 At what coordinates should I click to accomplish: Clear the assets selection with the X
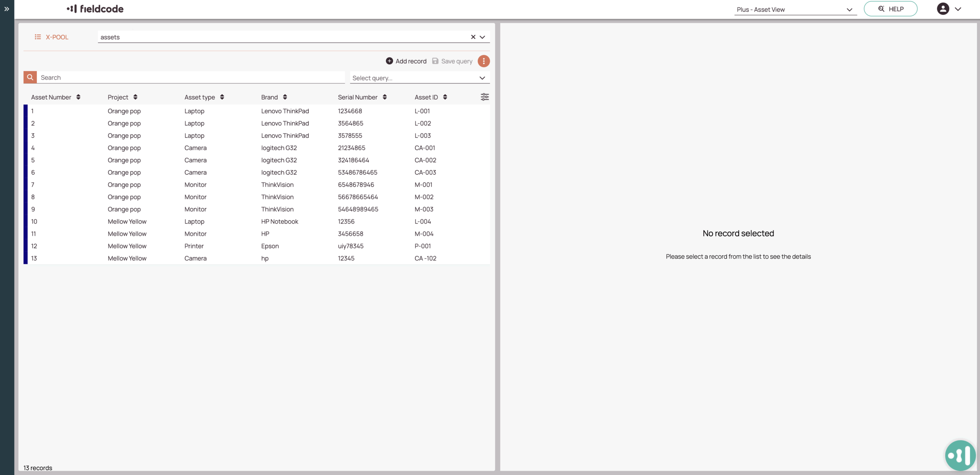(473, 37)
